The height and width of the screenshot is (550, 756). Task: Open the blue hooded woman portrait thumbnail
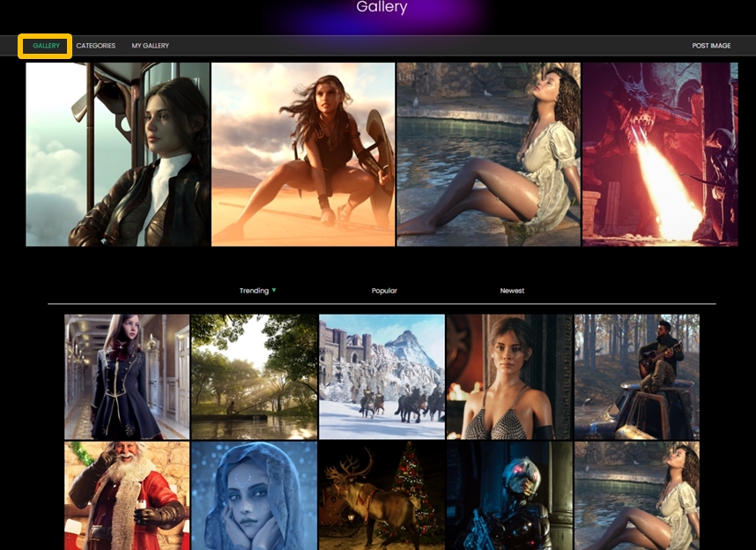click(254, 495)
